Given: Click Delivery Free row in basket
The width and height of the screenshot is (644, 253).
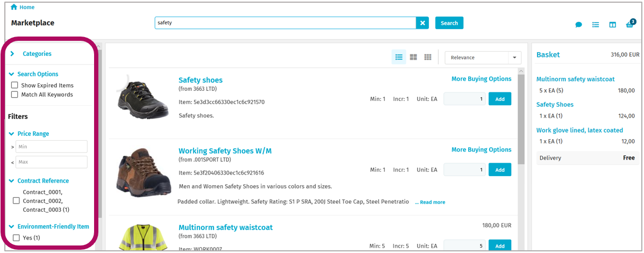Looking at the screenshot, I should [x=587, y=158].
